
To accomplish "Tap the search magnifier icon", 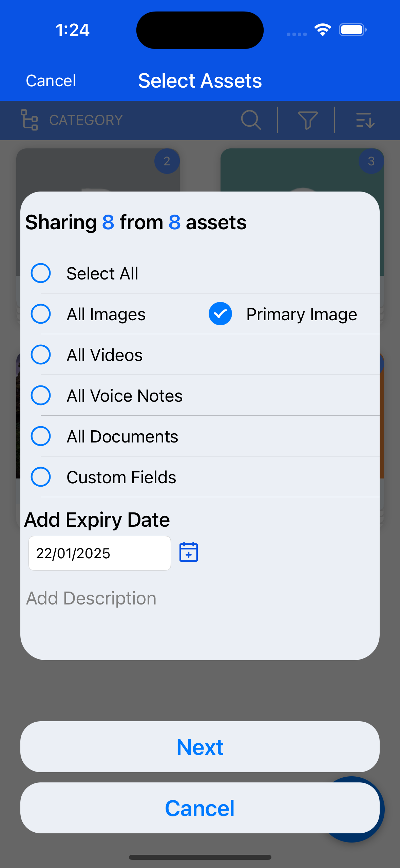I will [251, 120].
